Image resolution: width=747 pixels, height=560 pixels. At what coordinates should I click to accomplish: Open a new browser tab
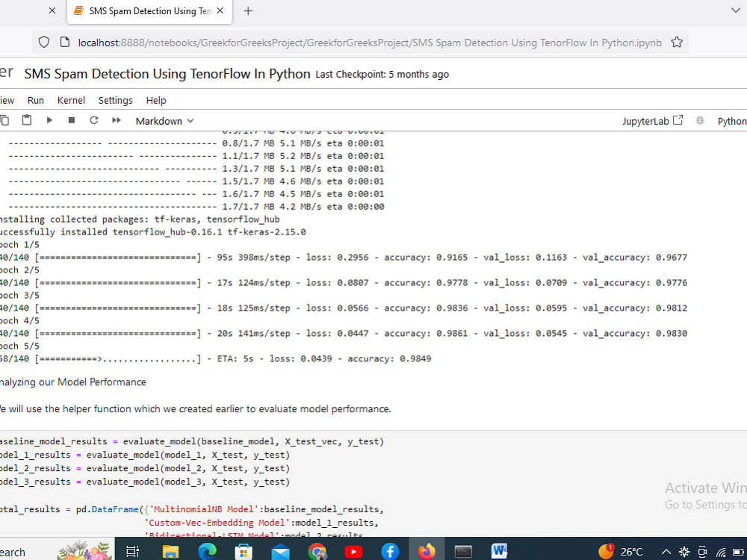pyautogui.click(x=248, y=11)
